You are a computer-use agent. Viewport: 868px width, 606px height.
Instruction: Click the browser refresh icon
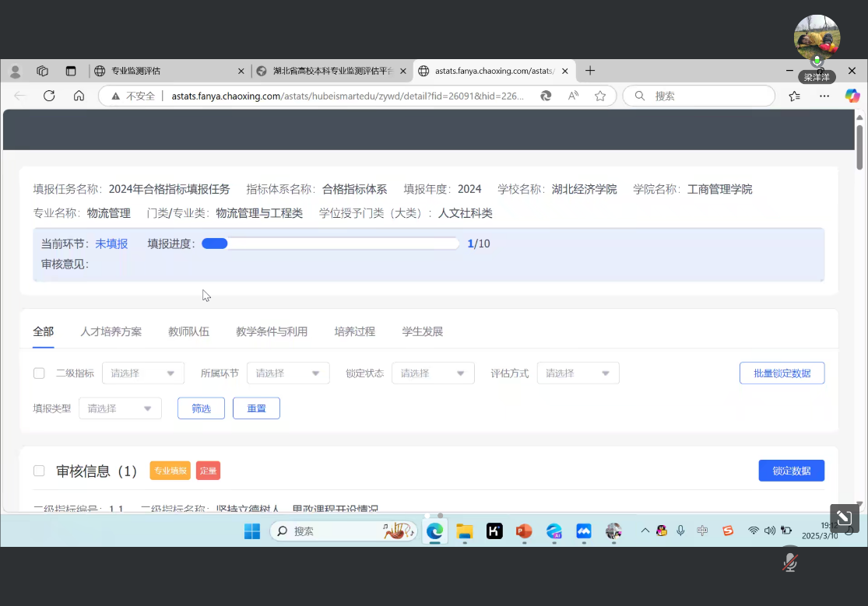tap(49, 96)
